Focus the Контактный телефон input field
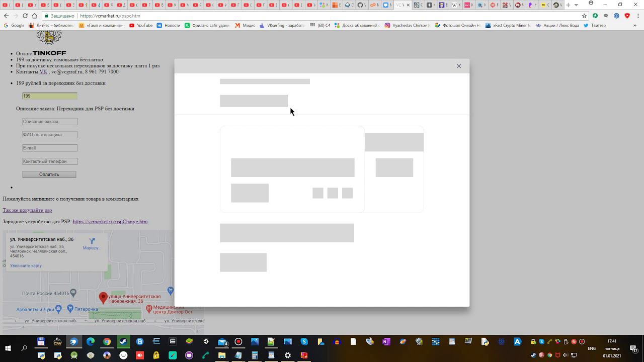Screen dimensions: 644x362 pyautogui.click(x=50, y=161)
